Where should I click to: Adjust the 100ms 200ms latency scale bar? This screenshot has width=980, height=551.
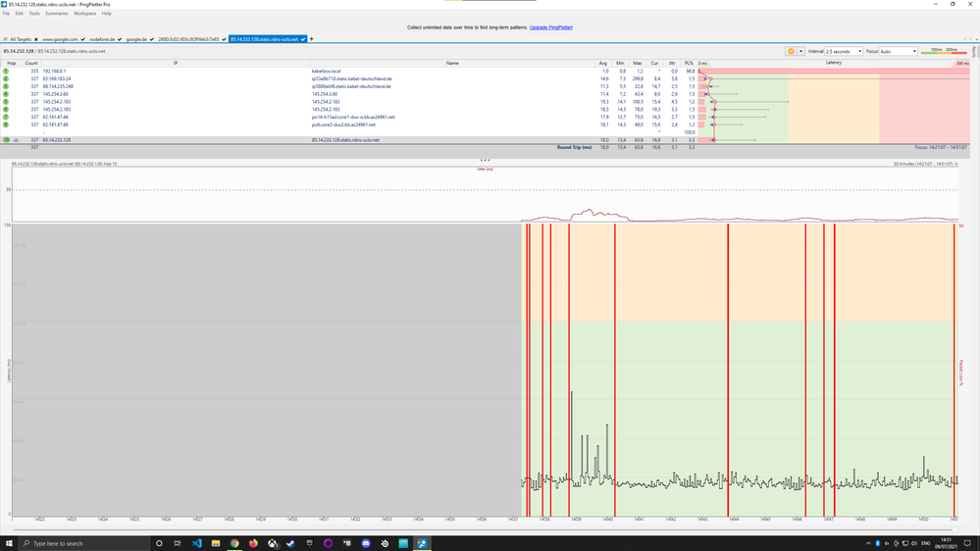tap(947, 51)
